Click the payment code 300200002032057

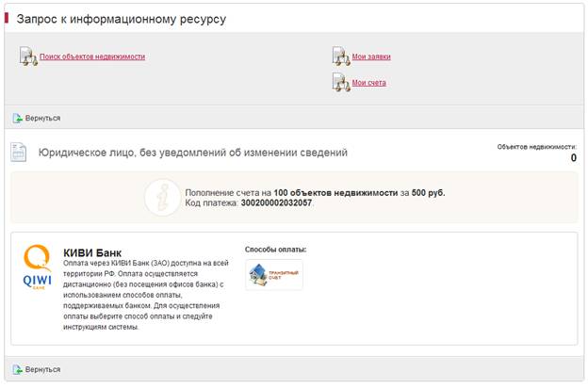click(276, 202)
